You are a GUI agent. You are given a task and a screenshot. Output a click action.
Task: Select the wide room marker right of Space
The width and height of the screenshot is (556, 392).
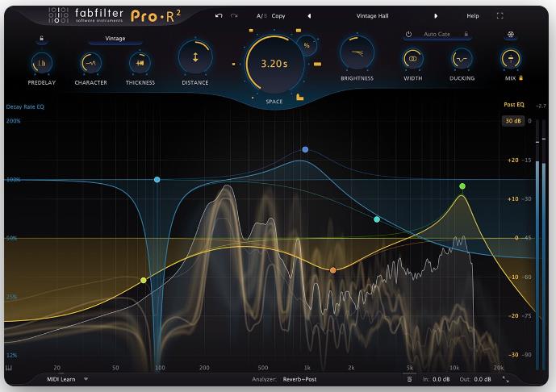(317, 65)
